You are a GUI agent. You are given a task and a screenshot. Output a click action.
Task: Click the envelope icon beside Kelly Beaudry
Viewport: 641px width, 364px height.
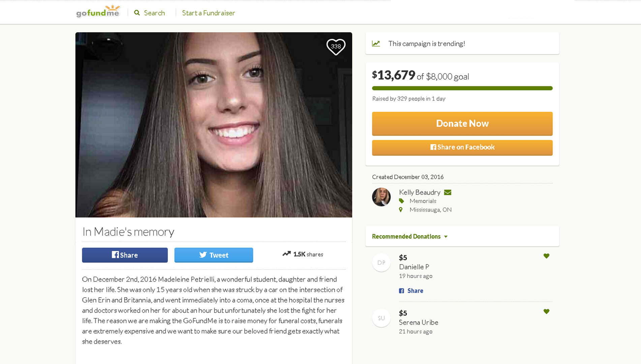tap(448, 192)
